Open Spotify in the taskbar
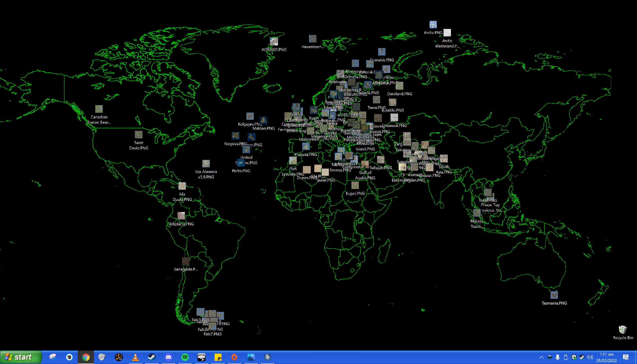The height and width of the screenshot is (364, 637). (185, 357)
